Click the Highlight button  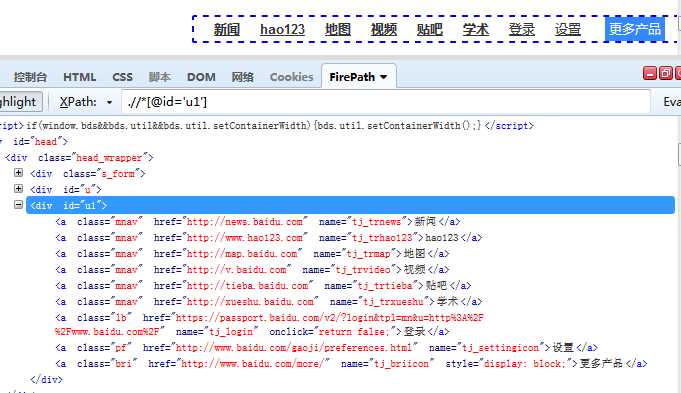click(20, 102)
